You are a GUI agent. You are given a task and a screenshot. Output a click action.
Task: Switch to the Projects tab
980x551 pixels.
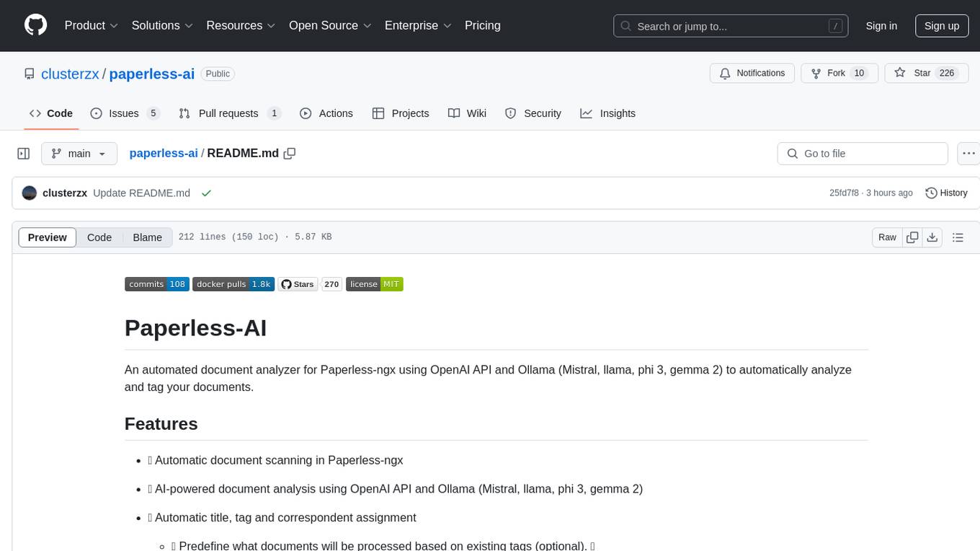coord(401,113)
